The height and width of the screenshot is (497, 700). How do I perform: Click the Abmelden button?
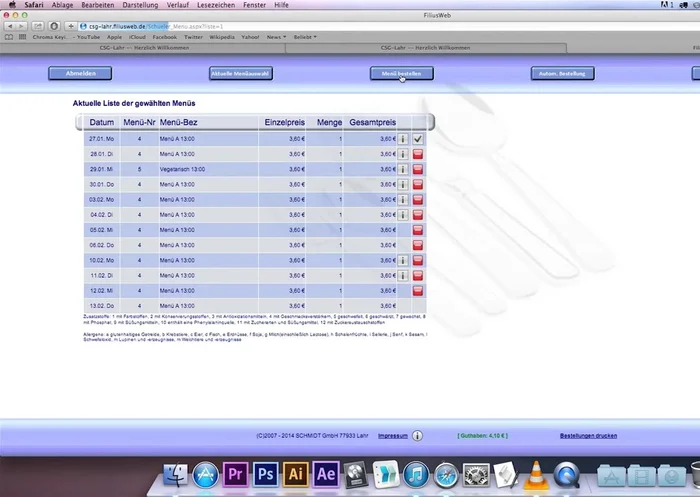point(80,73)
